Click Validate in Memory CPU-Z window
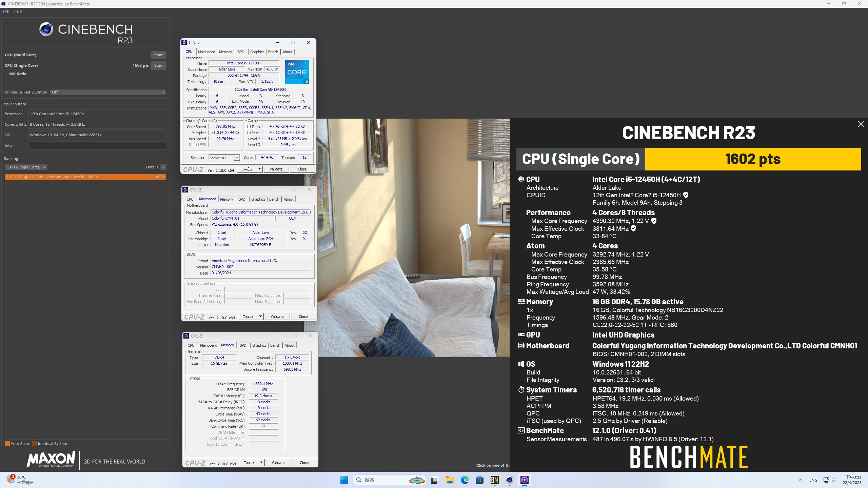 click(278, 463)
